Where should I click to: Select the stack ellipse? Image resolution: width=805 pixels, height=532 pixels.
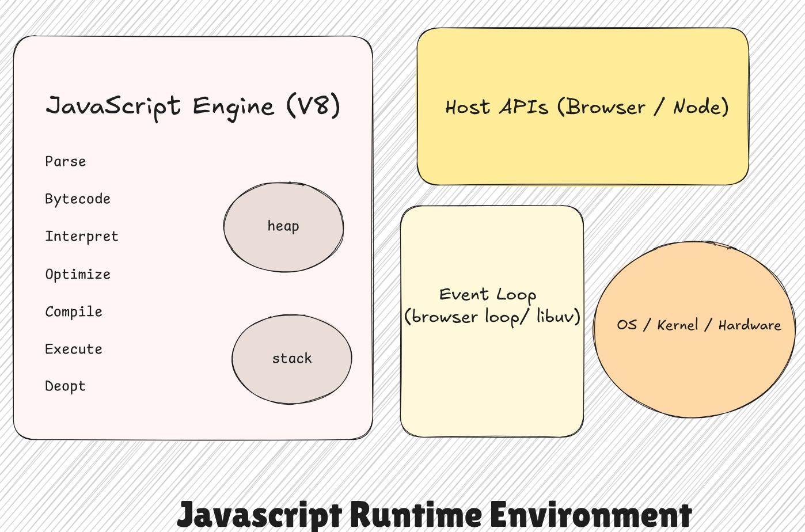coord(292,359)
